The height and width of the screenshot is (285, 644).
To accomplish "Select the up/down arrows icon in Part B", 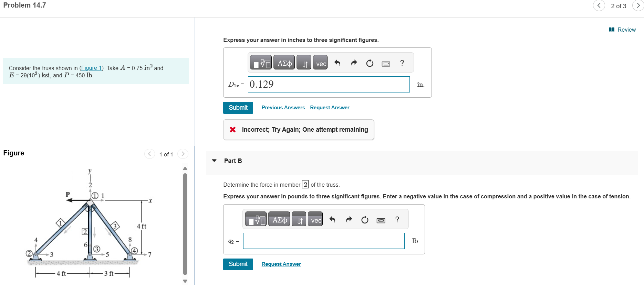I will tap(299, 219).
